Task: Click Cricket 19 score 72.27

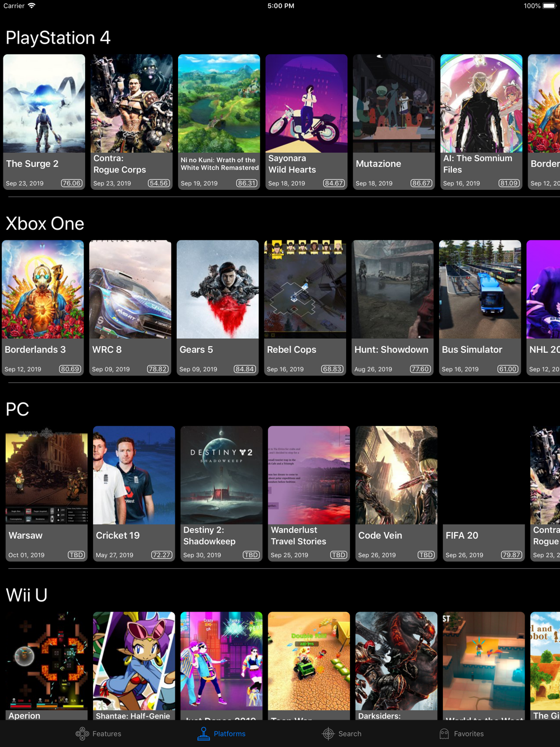Action: pos(161,555)
